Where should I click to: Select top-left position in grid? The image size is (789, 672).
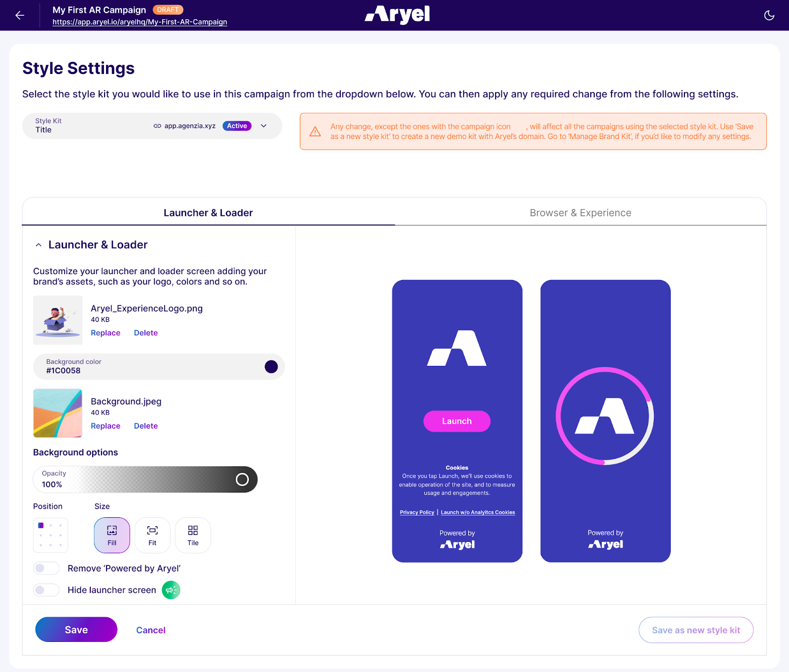41,526
